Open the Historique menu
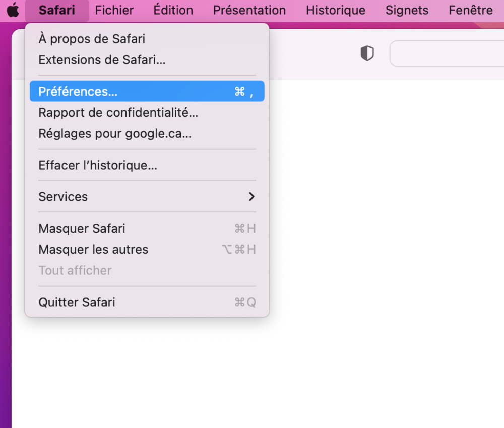The image size is (504, 428). point(336,10)
